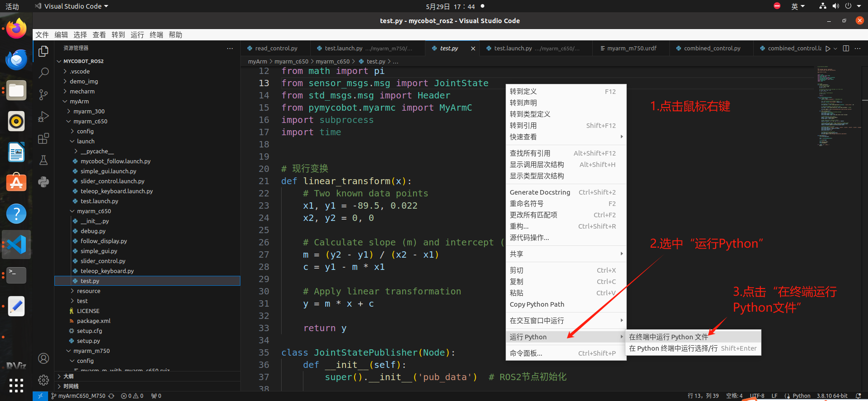Click the errors and warnings status indicator
This screenshot has width=868, height=401.
[132, 396]
